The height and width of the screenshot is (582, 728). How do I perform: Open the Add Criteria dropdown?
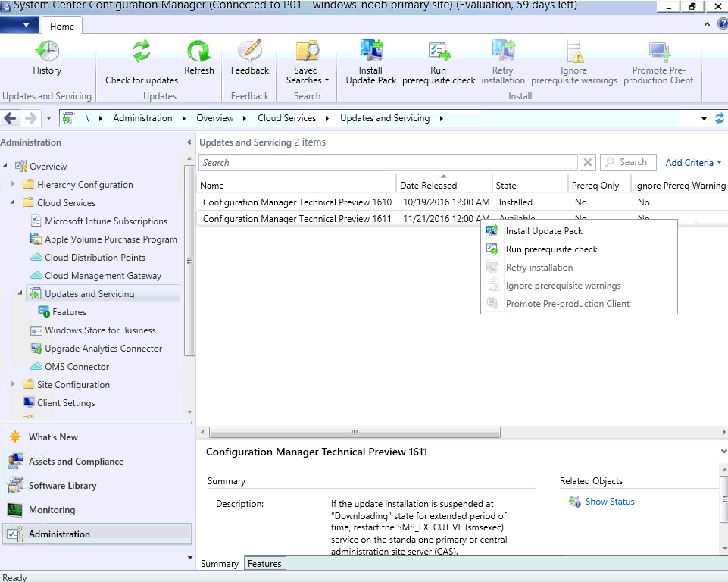(x=694, y=163)
